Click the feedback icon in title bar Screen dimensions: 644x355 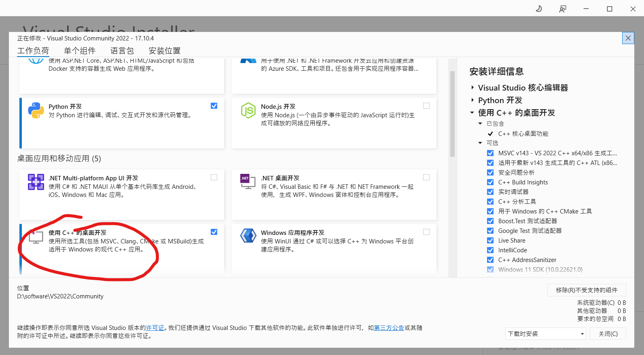(562, 9)
